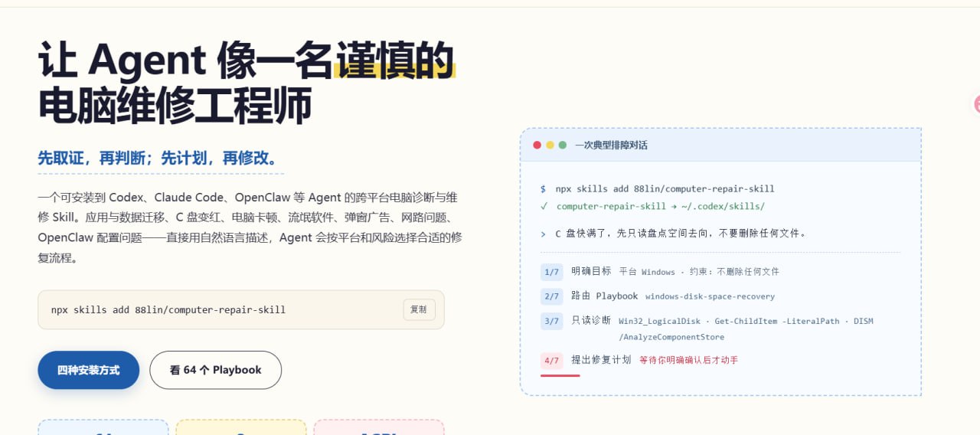The width and height of the screenshot is (980, 435).
Task: Click the red dot in terminal header
Action: (537, 145)
